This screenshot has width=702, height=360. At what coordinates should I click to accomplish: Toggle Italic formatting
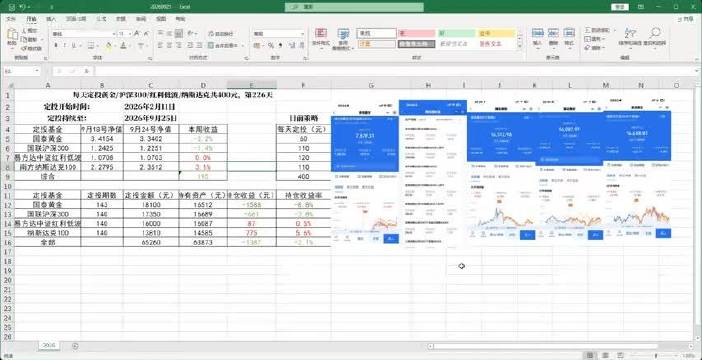pyautogui.click(x=65, y=45)
